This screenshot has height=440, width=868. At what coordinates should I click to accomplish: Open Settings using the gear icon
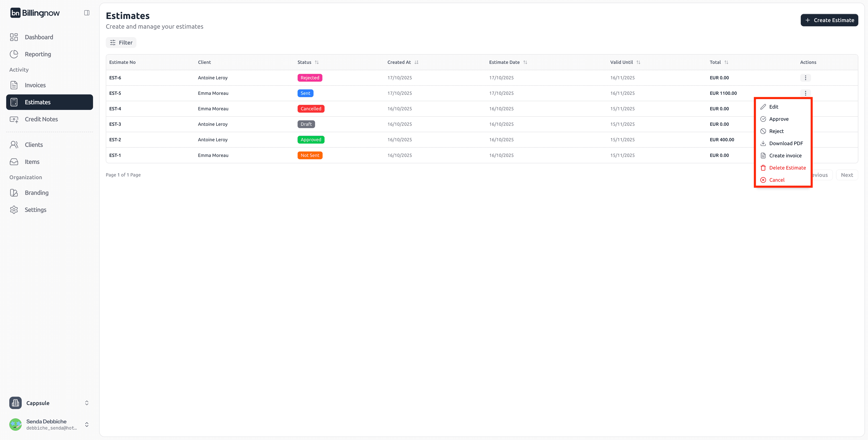[14, 210]
